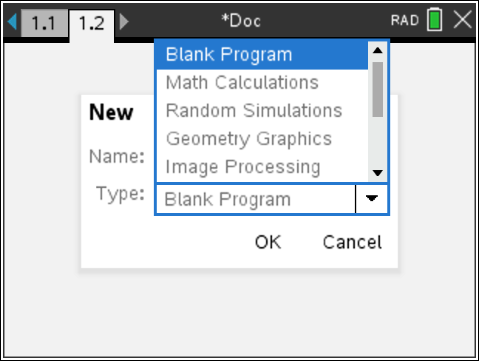Viewport: 479px width, 361px height.
Task: Click the scroll down arrow in the list
Action: [x=378, y=173]
